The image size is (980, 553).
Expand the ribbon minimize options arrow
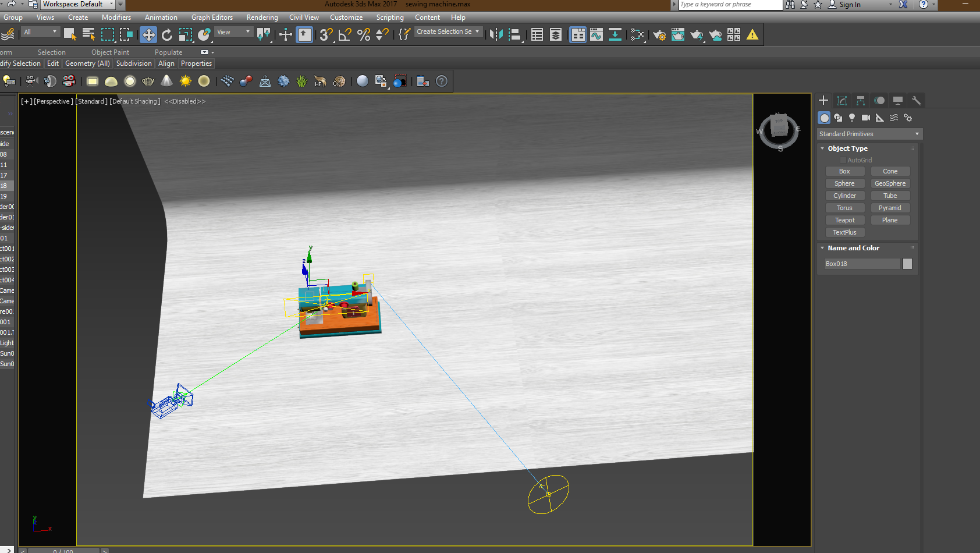click(213, 52)
